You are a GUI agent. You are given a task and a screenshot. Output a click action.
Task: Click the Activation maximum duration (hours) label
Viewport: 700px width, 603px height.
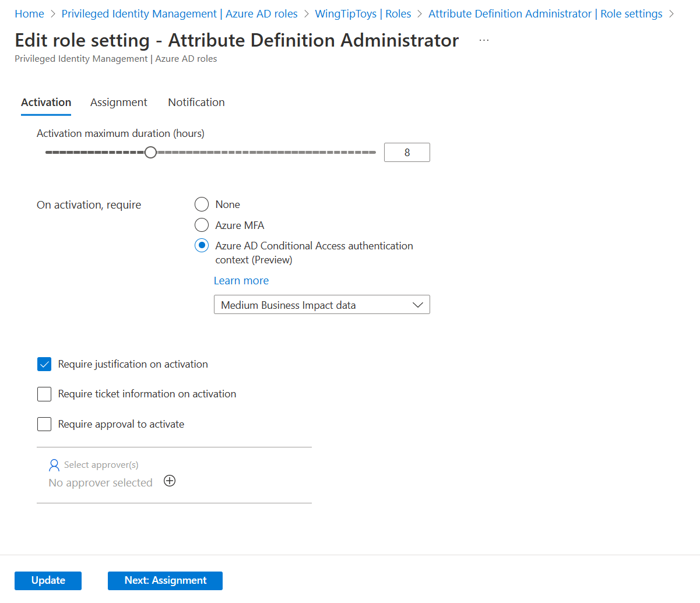[121, 133]
